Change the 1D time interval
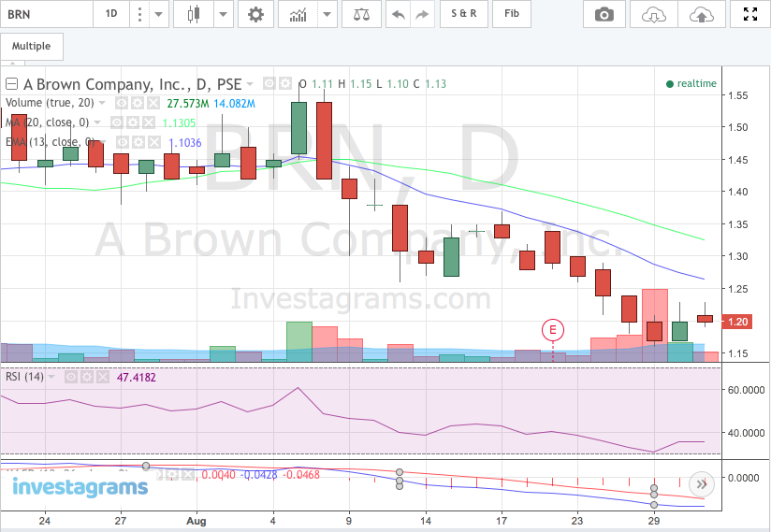Viewport: 771px width, 532px height. 111,14
